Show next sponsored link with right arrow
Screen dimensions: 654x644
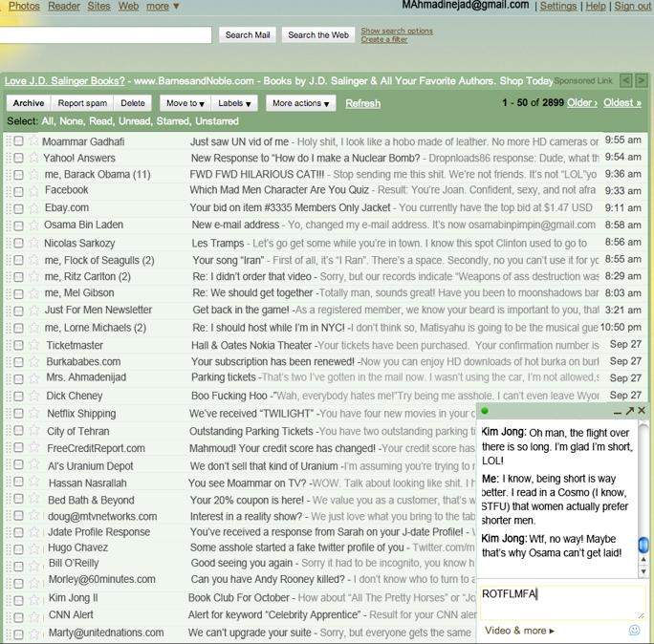pyautogui.click(x=641, y=80)
